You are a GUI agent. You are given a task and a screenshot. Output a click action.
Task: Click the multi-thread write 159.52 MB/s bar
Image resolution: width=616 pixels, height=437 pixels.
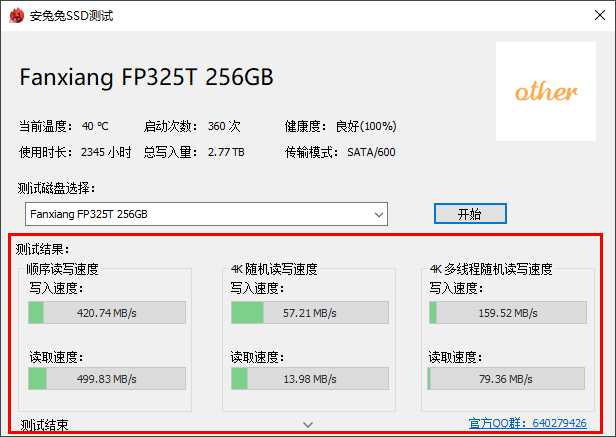[507, 313]
